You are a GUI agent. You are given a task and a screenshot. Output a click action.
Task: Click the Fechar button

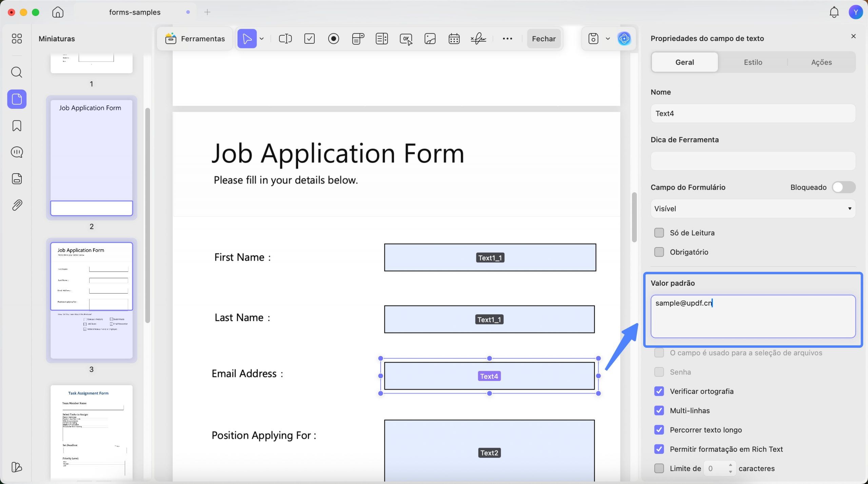point(544,39)
